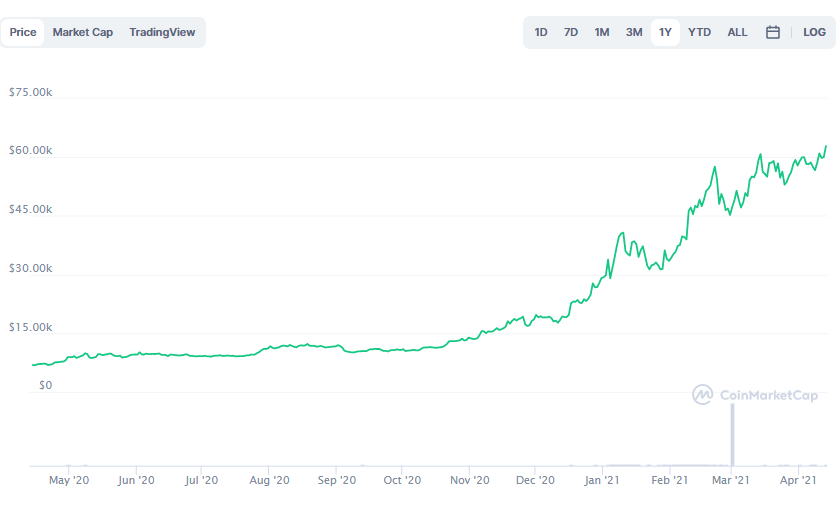Click the Nov '20 date label

coord(469,480)
